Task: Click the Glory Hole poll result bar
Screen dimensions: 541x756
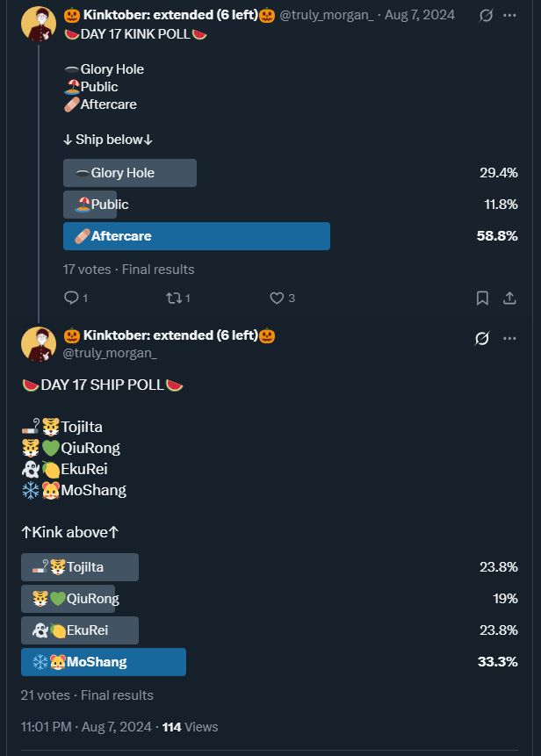Action: (x=130, y=173)
